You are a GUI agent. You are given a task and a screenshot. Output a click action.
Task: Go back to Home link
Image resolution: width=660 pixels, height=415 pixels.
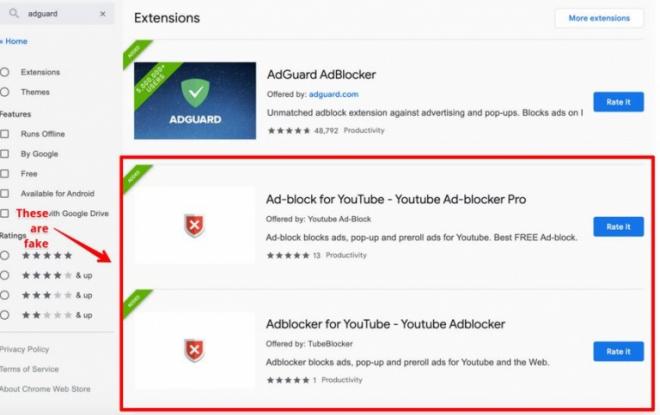(14, 41)
